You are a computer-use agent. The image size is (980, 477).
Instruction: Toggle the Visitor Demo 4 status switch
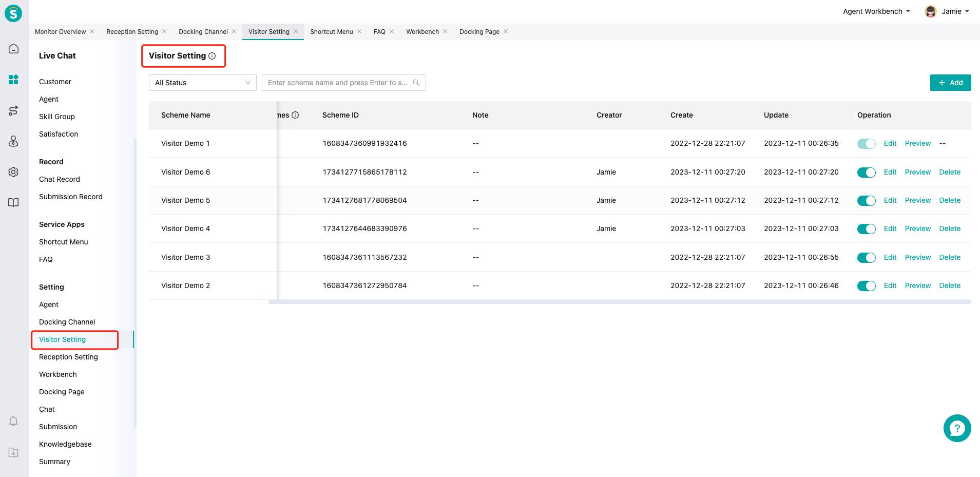pos(867,229)
